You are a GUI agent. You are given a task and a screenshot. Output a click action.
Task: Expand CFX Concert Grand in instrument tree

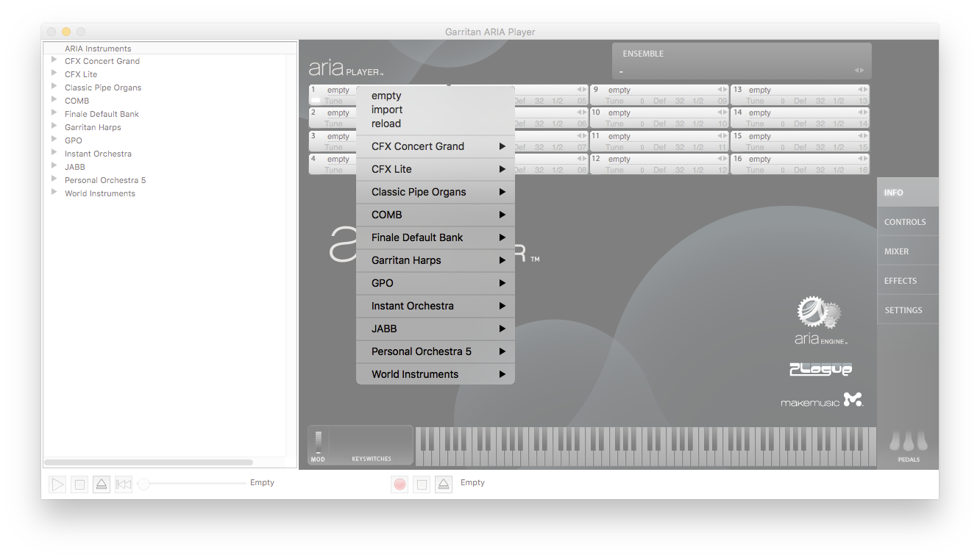point(54,60)
